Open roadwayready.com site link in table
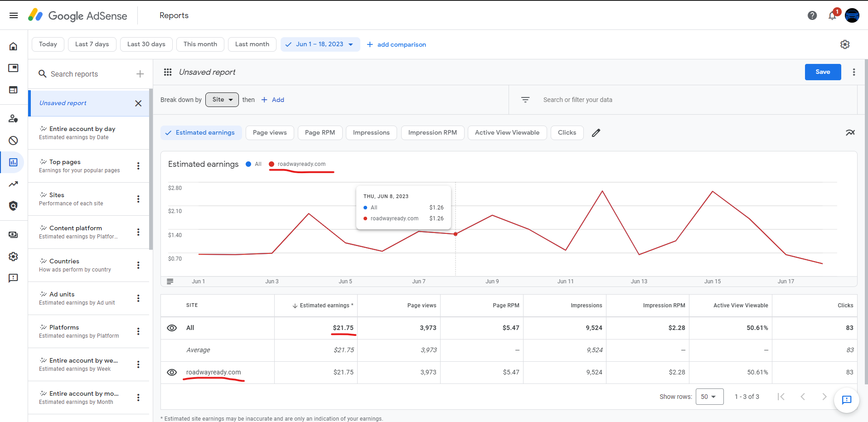 pyautogui.click(x=213, y=372)
